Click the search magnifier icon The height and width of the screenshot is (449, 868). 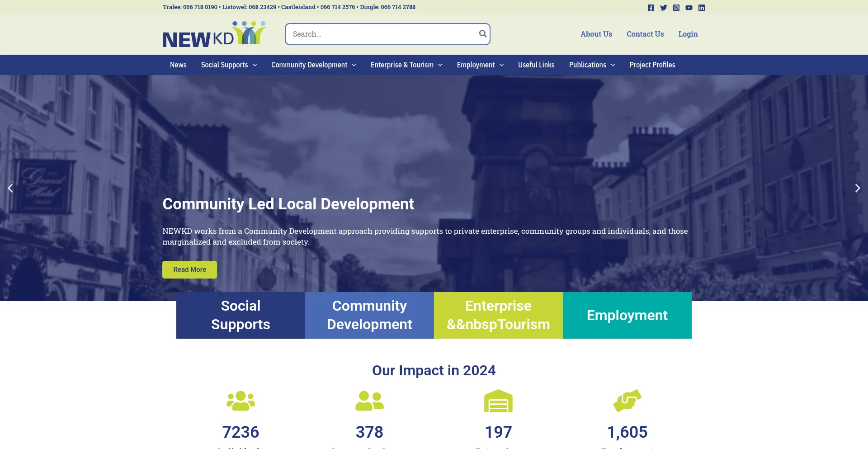[x=482, y=34]
